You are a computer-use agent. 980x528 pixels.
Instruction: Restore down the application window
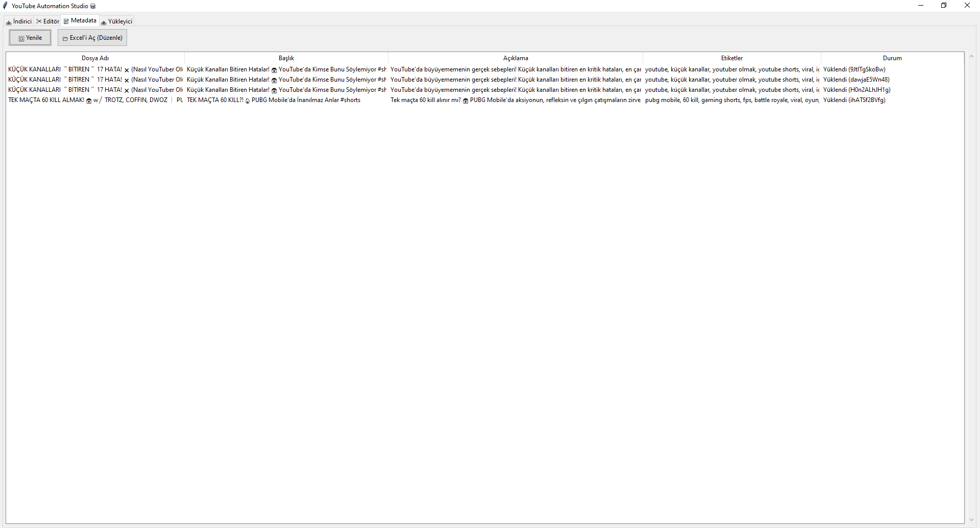pos(944,6)
